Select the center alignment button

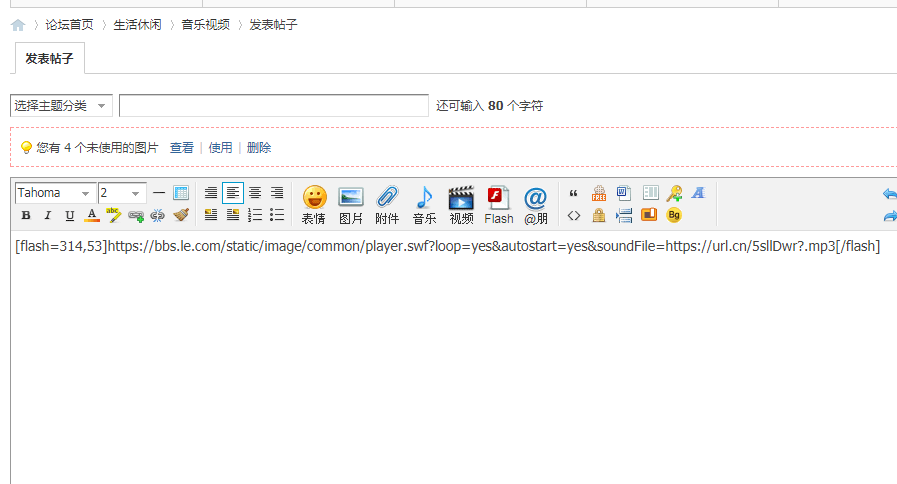[x=255, y=193]
